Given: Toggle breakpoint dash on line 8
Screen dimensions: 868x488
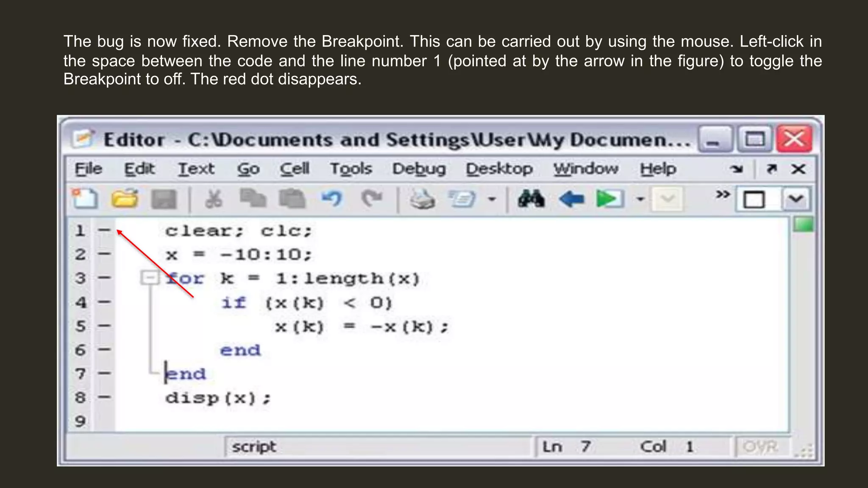Looking at the screenshot, I should [104, 397].
